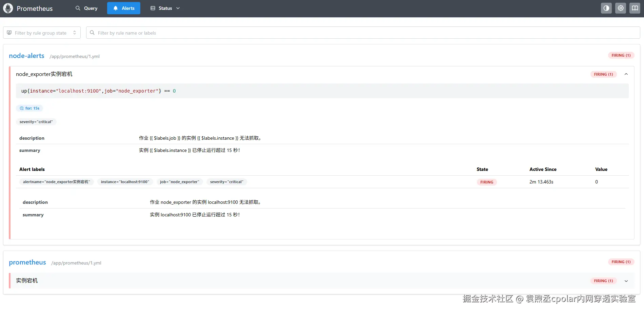Screen dimensions: 644x312
Task: Click the alert value 0 in the table
Action: click(x=597, y=182)
